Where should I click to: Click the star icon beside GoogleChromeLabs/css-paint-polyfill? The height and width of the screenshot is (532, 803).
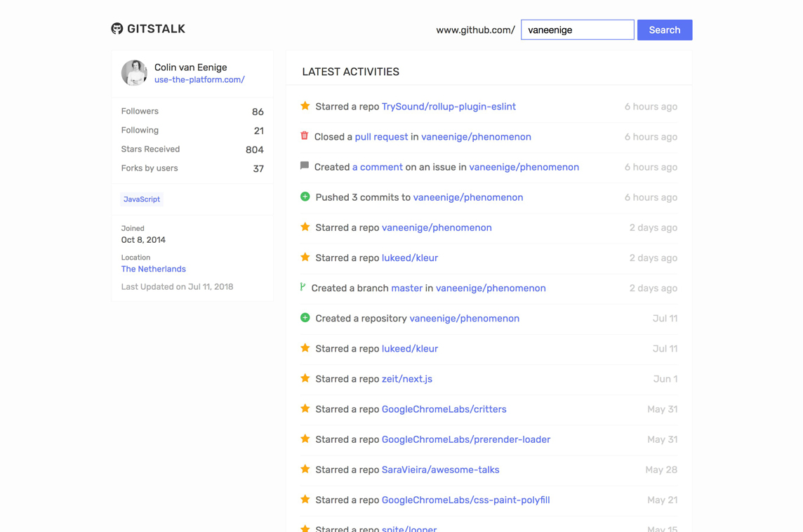[305, 499]
